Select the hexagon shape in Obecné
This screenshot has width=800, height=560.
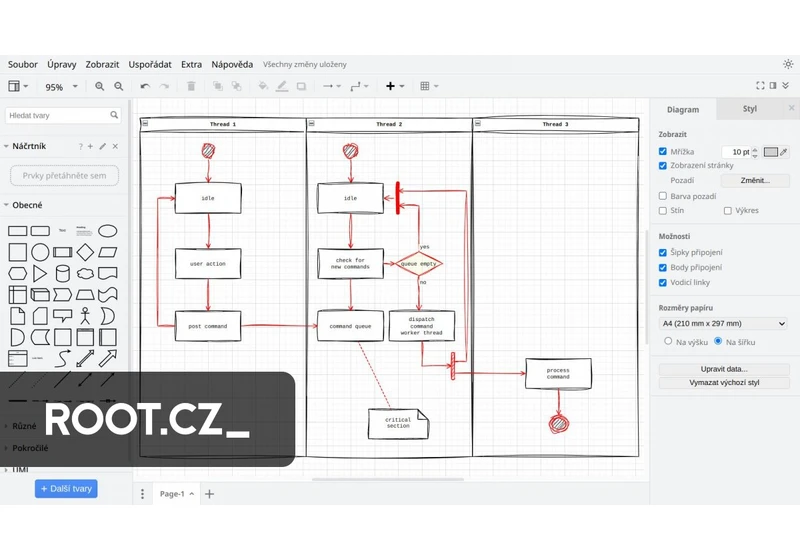pyautogui.click(x=17, y=273)
